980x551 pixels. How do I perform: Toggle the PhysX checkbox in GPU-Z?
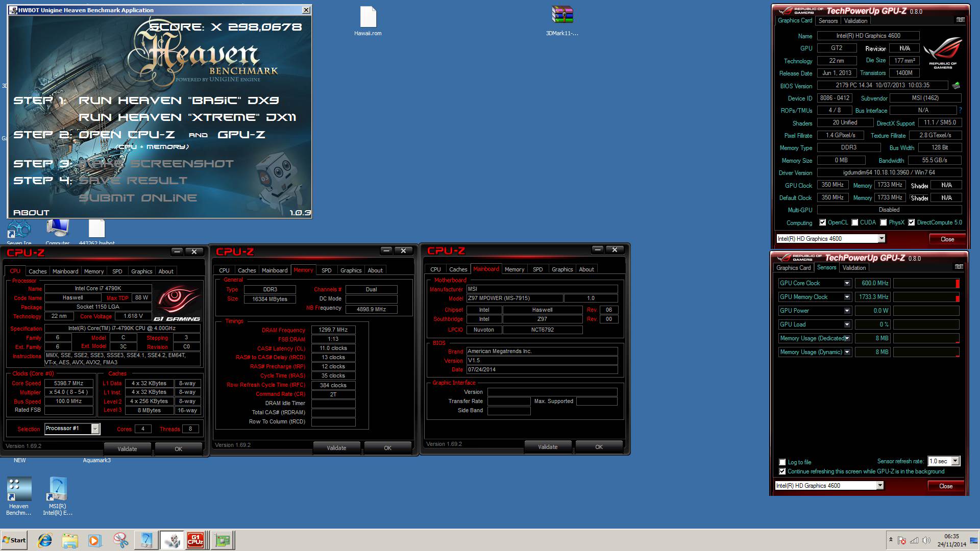883,222
